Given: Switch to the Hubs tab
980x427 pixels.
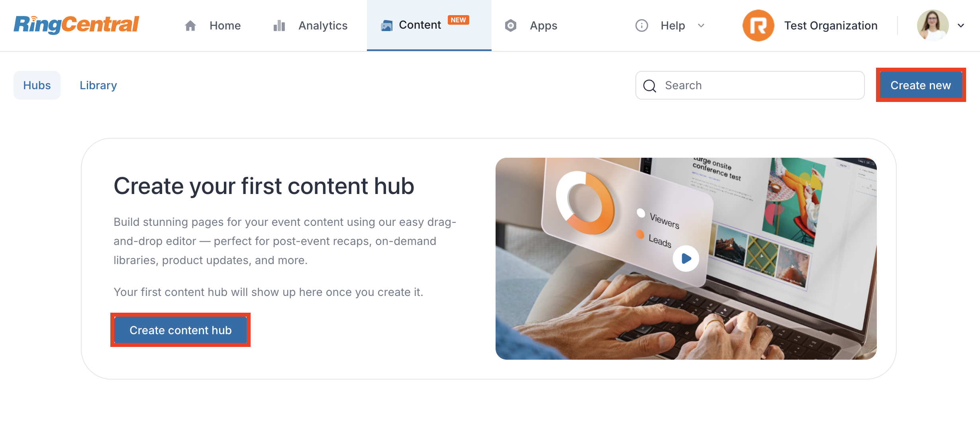Looking at the screenshot, I should (x=37, y=85).
